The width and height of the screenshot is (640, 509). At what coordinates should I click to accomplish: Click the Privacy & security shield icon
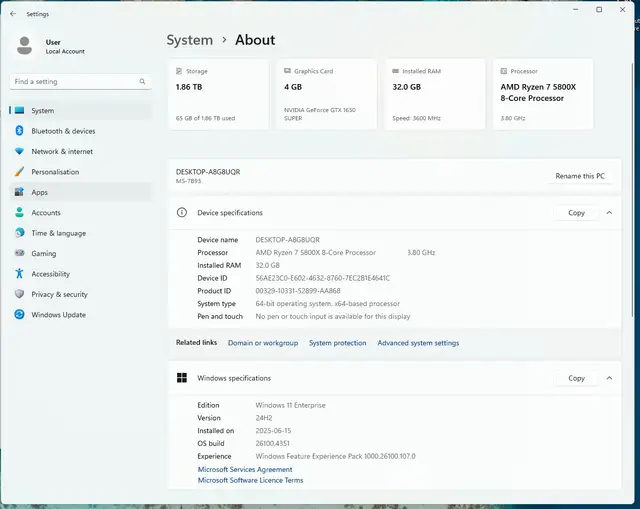[x=19, y=294]
